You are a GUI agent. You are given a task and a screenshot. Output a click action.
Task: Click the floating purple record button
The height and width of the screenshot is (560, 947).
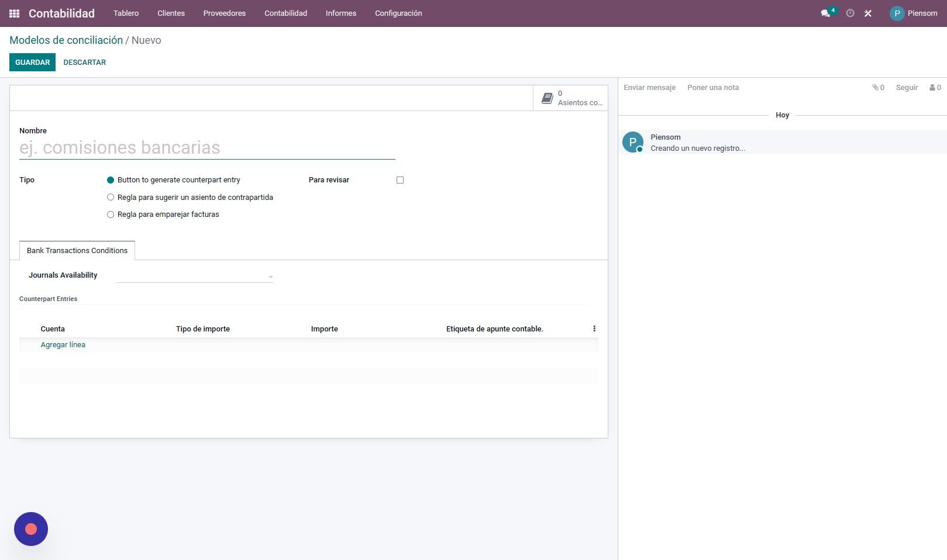click(x=31, y=529)
